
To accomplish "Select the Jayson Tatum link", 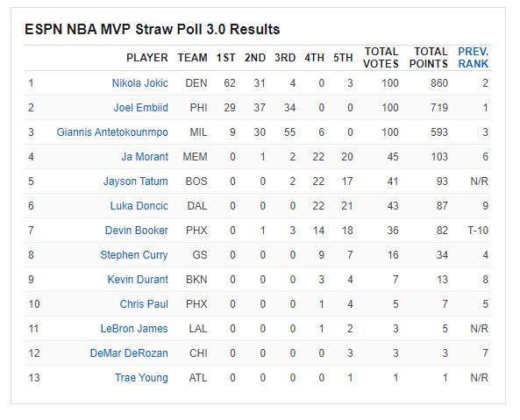I will (136, 182).
